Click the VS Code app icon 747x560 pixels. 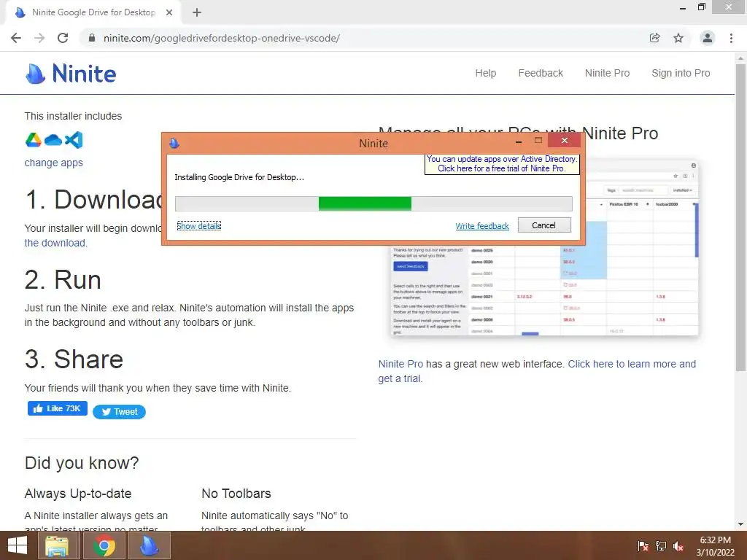(74, 140)
